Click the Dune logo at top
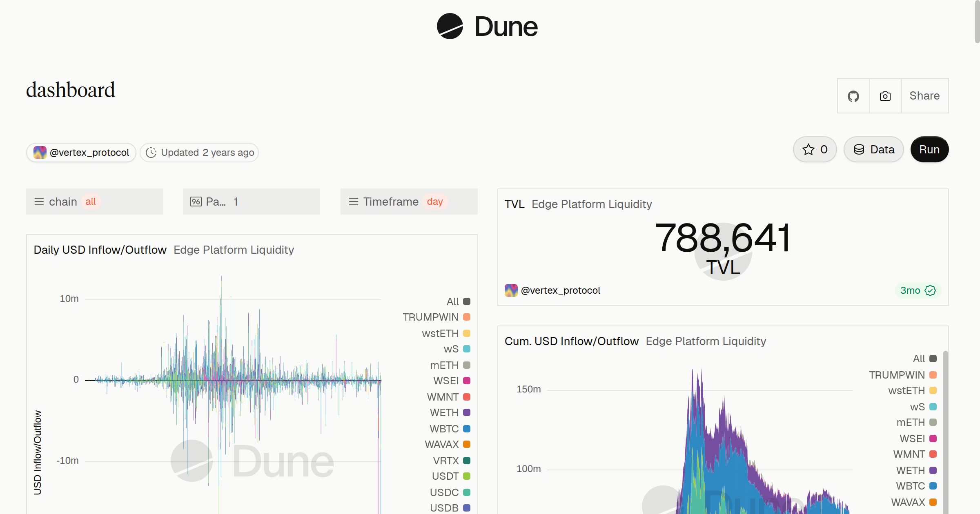Image resolution: width=980 pixels, height=514 pixels. tap(487, 27)
